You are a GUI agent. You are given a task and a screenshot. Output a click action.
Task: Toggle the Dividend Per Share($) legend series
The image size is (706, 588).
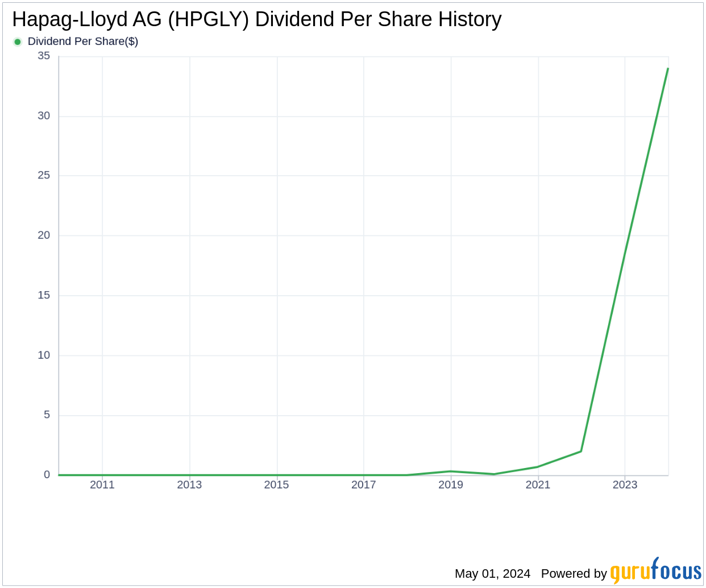click(76, 42)
